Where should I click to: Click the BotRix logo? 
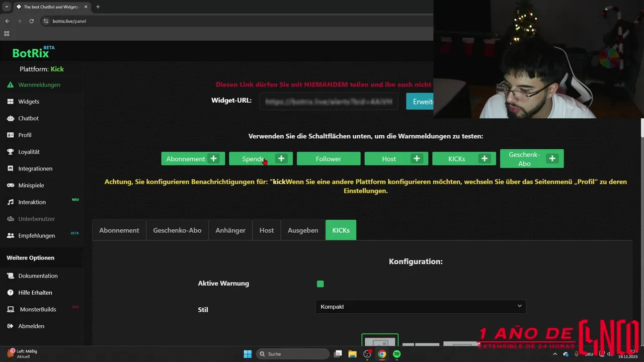33,52
